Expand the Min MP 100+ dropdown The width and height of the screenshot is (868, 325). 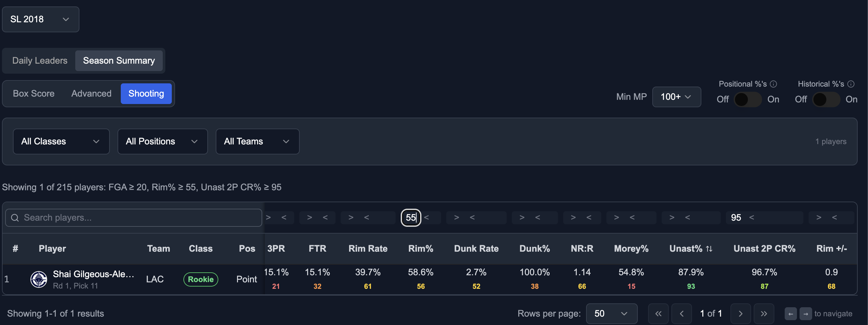676,97
